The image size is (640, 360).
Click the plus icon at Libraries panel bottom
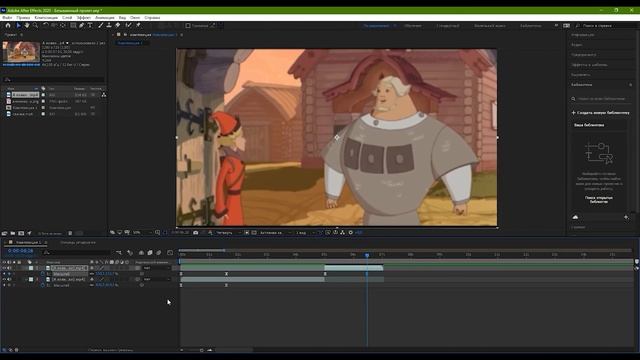click(x=626, y=217)
